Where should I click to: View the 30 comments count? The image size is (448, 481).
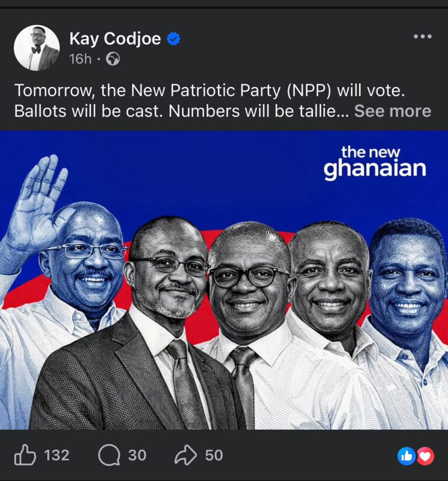(137, 455)
